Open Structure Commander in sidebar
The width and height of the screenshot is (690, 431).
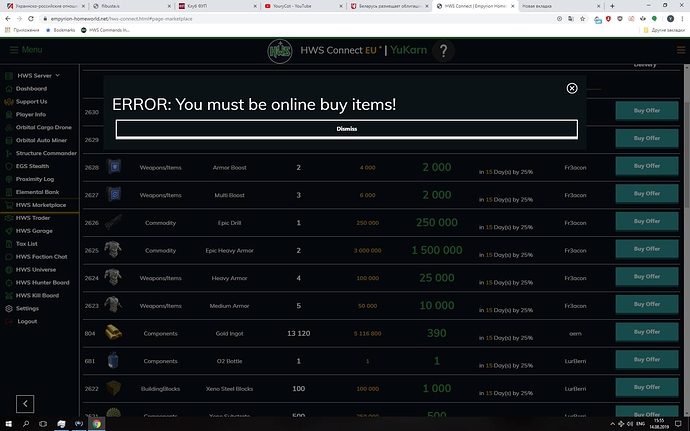(x=46, y=153)
